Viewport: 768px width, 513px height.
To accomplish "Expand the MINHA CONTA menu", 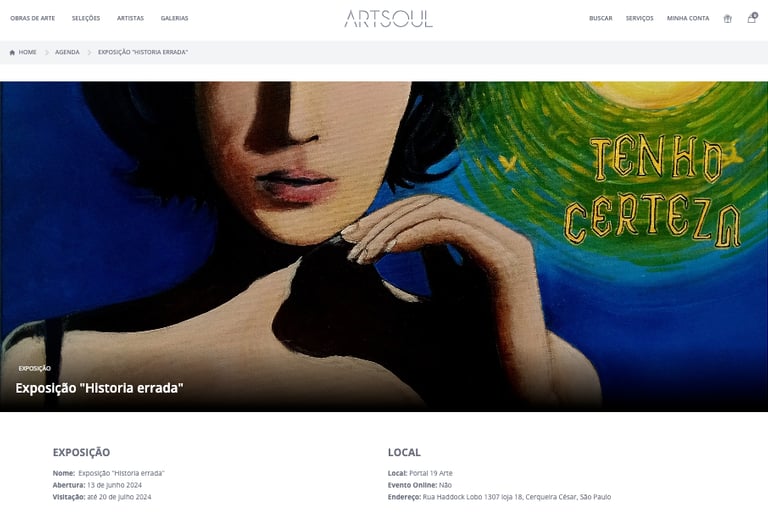I will [x=688, y=18].
